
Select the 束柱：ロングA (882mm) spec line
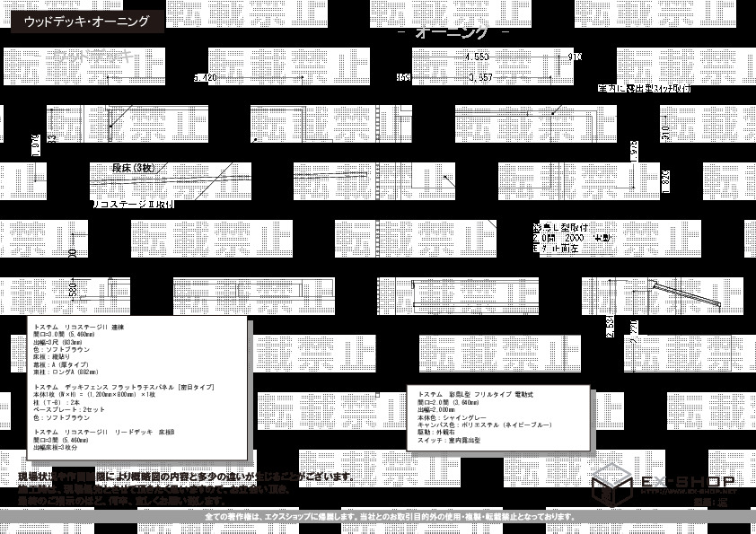[x=66, y=372]
